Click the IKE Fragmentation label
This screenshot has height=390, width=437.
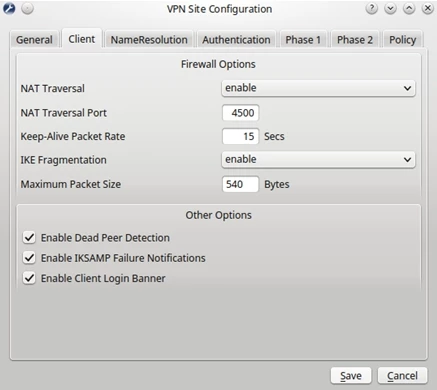[x=64, y=160]
